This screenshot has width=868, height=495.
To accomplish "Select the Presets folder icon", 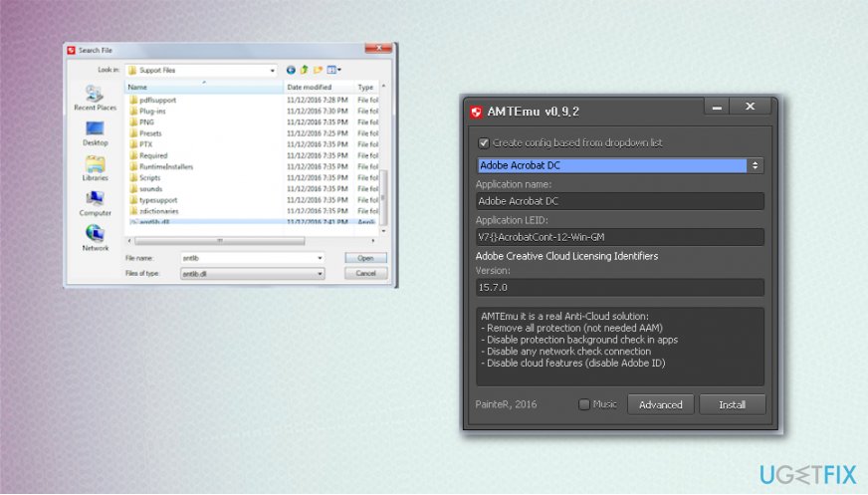I will [x=133, y=133].
